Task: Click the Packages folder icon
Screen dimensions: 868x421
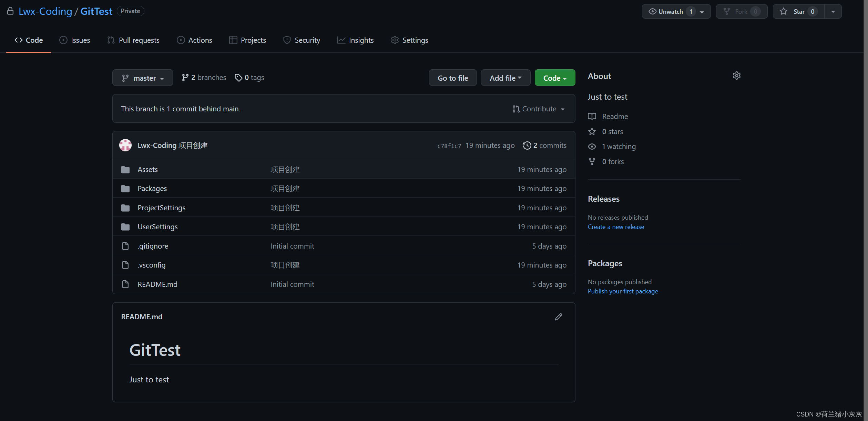Action: [x=125, y=188]
